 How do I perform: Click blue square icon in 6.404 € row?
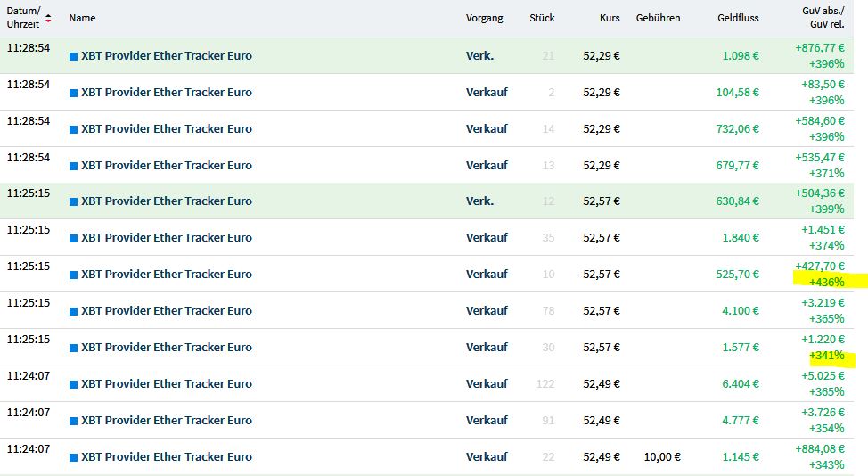[x=73, y=384]
